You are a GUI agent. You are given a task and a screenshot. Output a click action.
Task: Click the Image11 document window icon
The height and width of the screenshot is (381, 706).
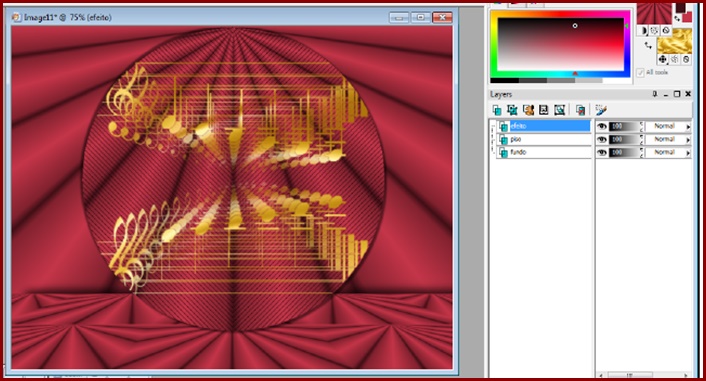point(16,17)
